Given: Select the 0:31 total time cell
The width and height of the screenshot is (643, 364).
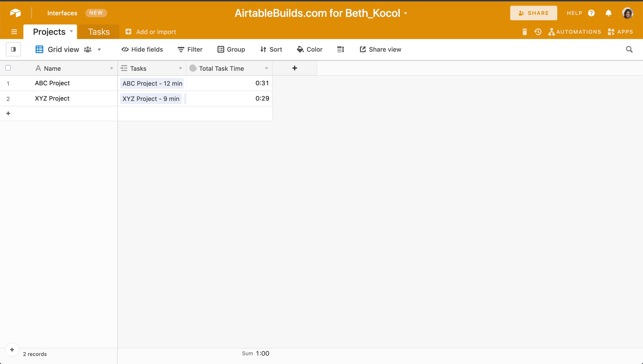Looking at the screenshot, I should [229, 83].
